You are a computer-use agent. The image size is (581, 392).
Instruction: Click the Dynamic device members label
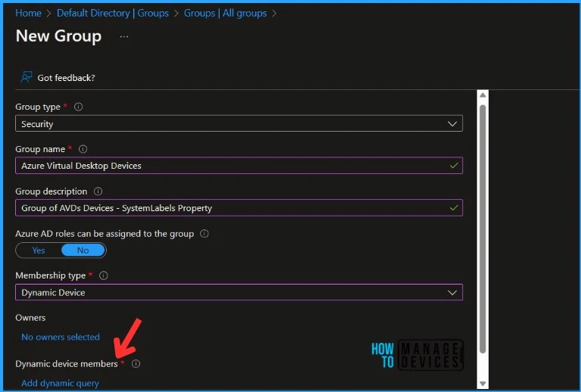coord(67,364)
